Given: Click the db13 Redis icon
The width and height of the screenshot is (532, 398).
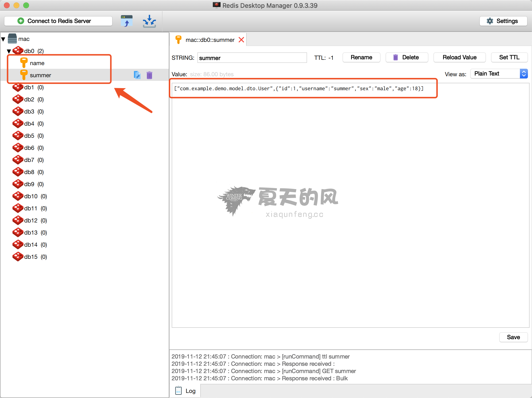Looking at the screenshot, I should pos(18,232).
